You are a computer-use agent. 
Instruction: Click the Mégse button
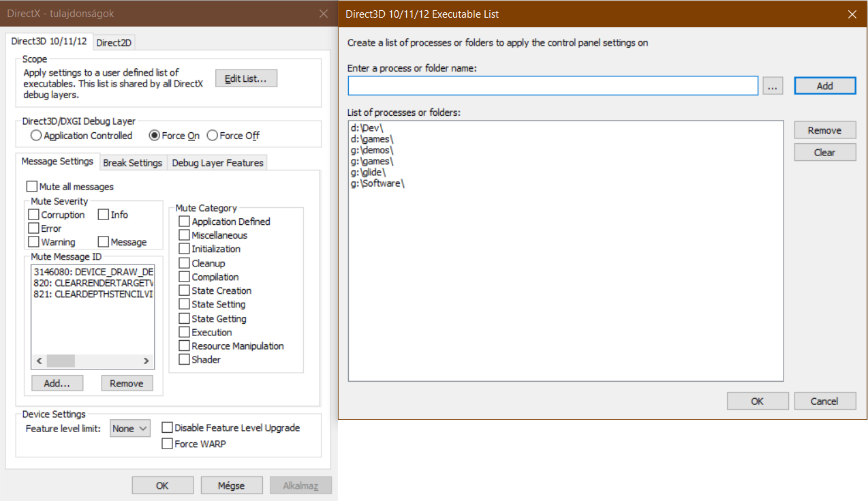(x=231, y=485)
